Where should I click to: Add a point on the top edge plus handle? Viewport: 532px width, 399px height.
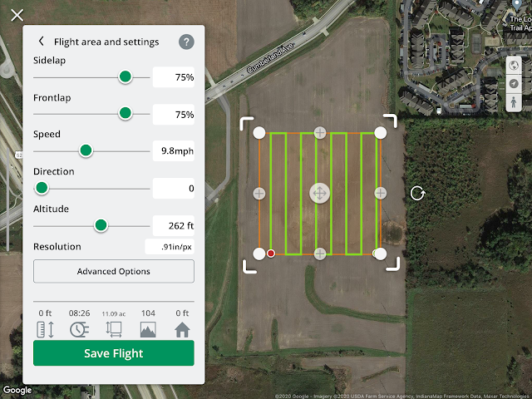(x=319, y=133)
